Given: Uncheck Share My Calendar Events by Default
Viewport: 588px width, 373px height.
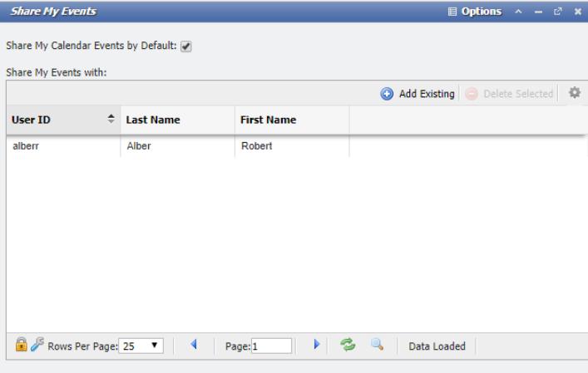Looking at the screenshot, I should tap(186, 47).
